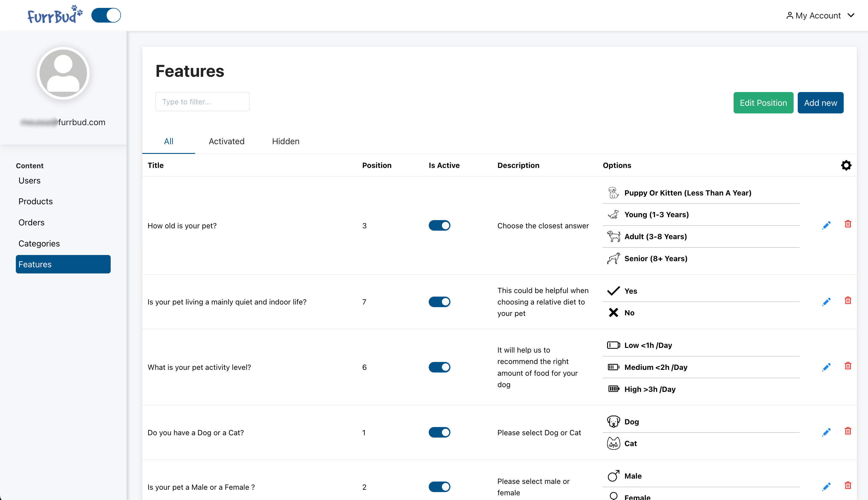Click the delete (trash) icon for indoor life feature
The height and width of the screenshot is (500, 868).
click(848, 301)
